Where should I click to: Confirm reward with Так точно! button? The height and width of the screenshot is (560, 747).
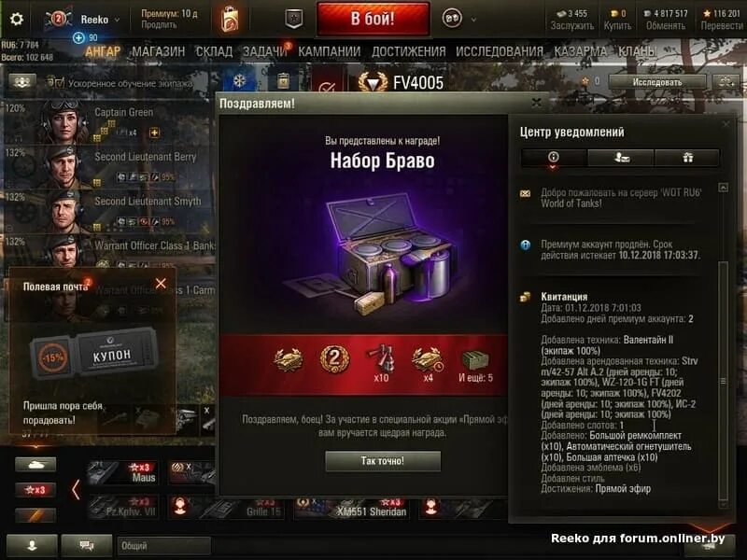click(x=383, y=461)
